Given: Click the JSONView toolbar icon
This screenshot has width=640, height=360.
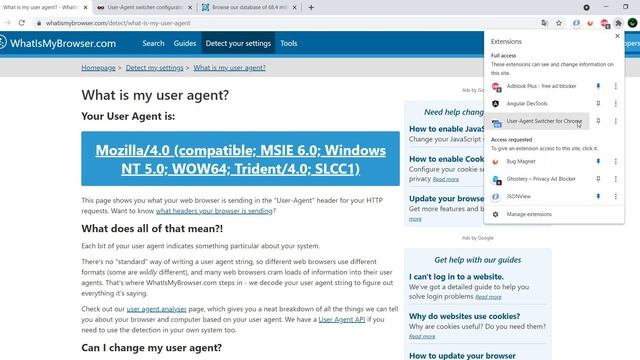Looking at the screenshot, I should click(x=576, y=23).
